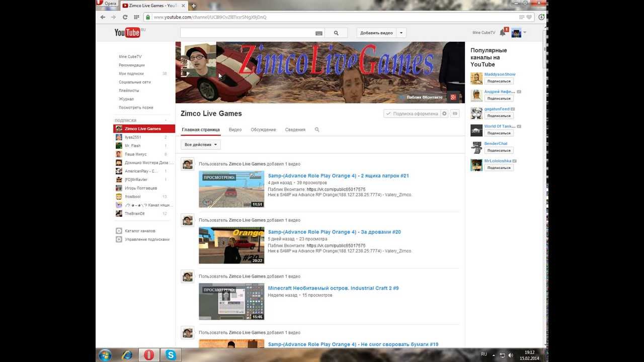Open a new browser tab with plus
Image resolution: width=644 pixels, height=362 pixels.
(x=194, y=6)
